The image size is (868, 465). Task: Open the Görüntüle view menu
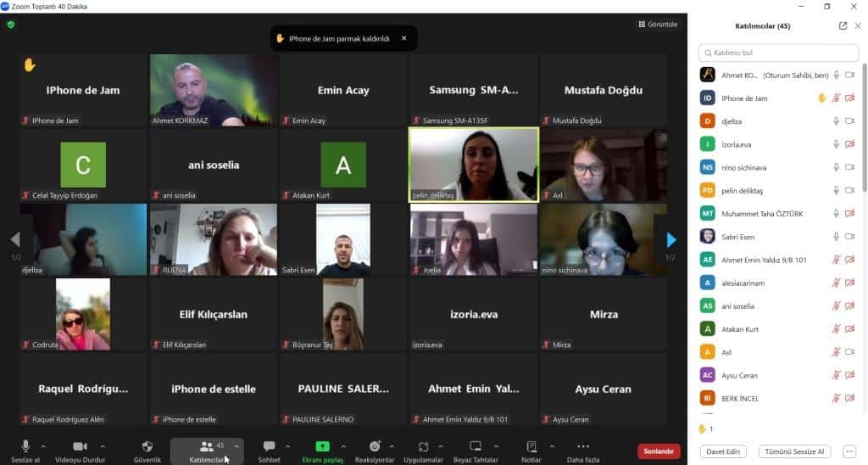pyautogui.click(x=658, y=25)
